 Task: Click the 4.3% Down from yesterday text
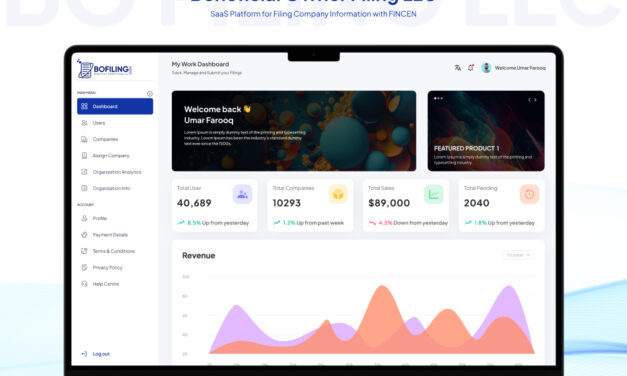pos(413,223)
